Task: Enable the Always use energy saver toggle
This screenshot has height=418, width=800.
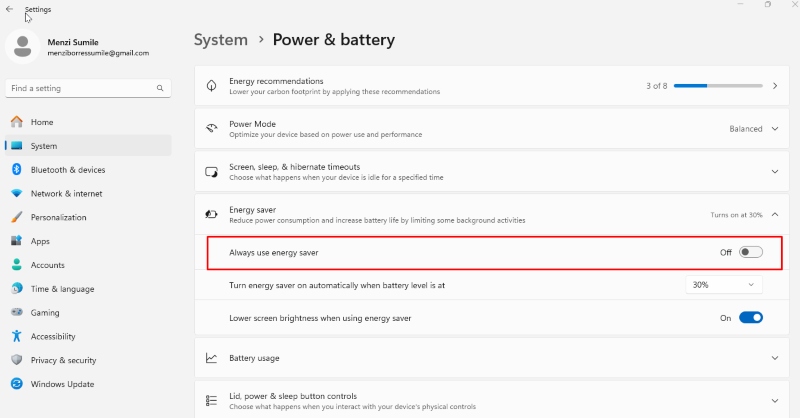Action: coord(751,252)
